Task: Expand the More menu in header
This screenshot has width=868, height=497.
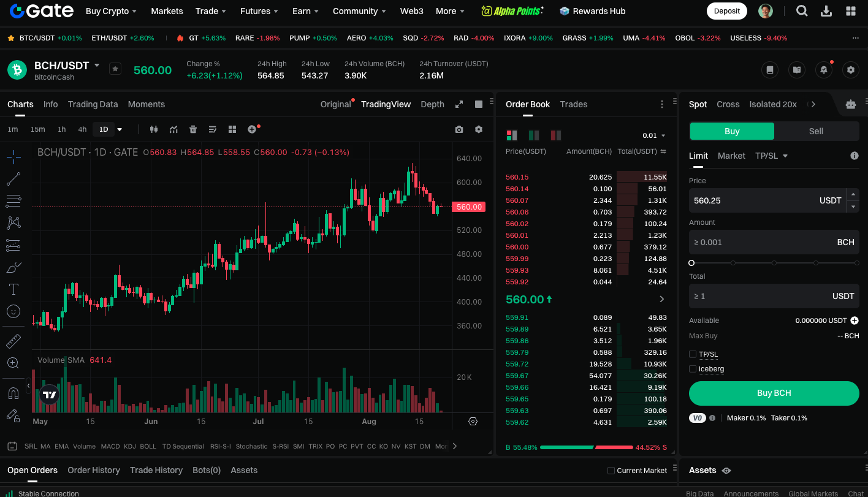Action: pos(450,11)
